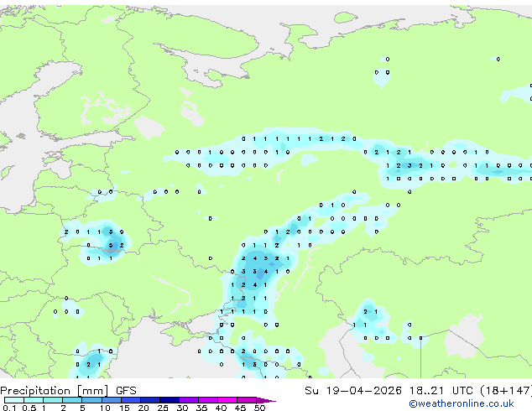Image resolution: width=532 pixels, height=411 pixels.
Task: Select the 2–5 mm legend swatch
Action: click(72, 400)
